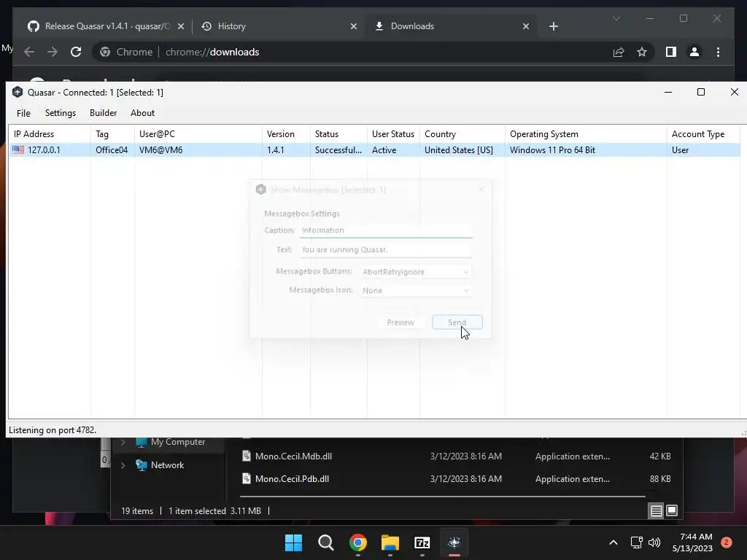Open the Chrome profile icon
The width and height of the screenshot is (747, 560).
tap(694, 52)
